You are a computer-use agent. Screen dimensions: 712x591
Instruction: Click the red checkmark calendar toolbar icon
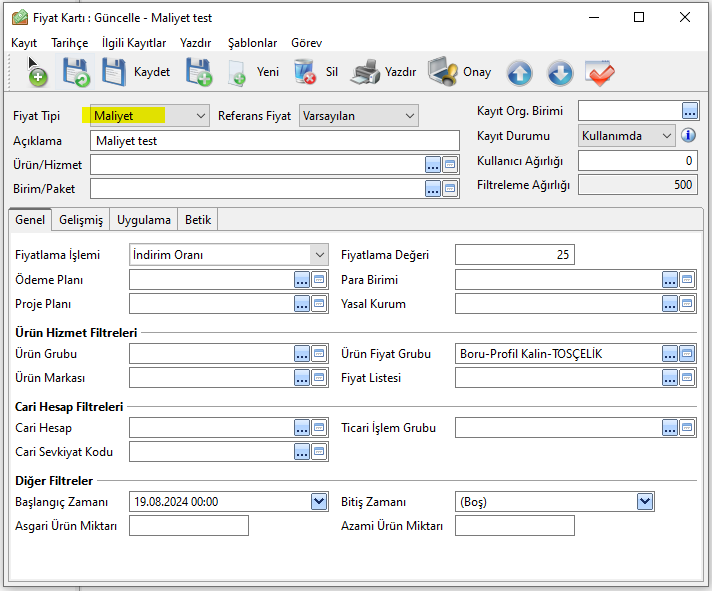600,73
